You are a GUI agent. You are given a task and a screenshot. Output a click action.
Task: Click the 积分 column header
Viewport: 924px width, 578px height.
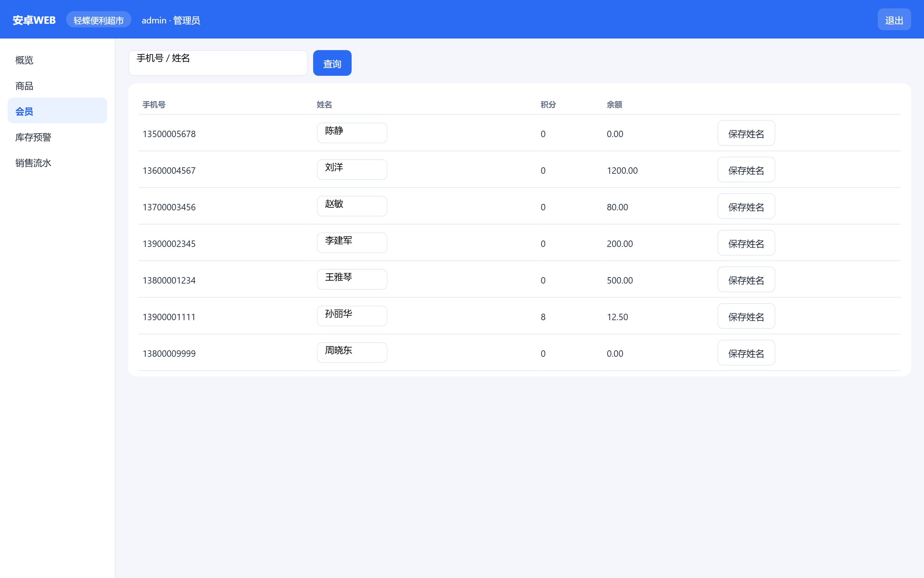(x=548, y=105)
